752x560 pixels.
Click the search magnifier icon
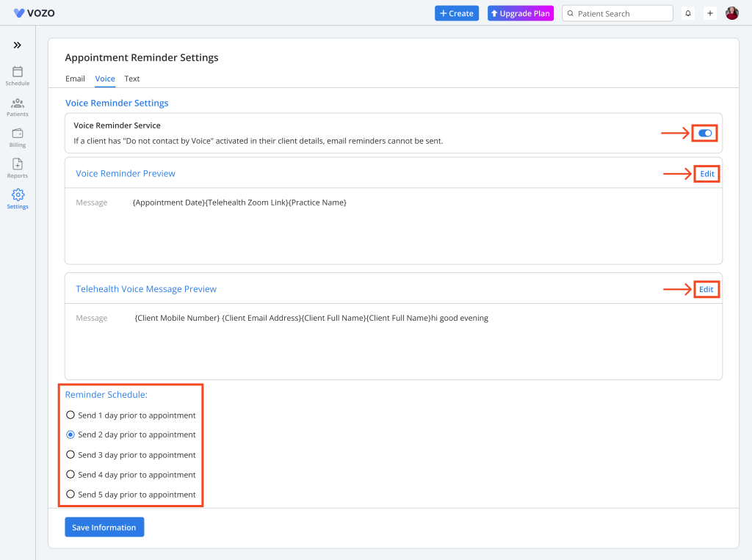point(570,13)
